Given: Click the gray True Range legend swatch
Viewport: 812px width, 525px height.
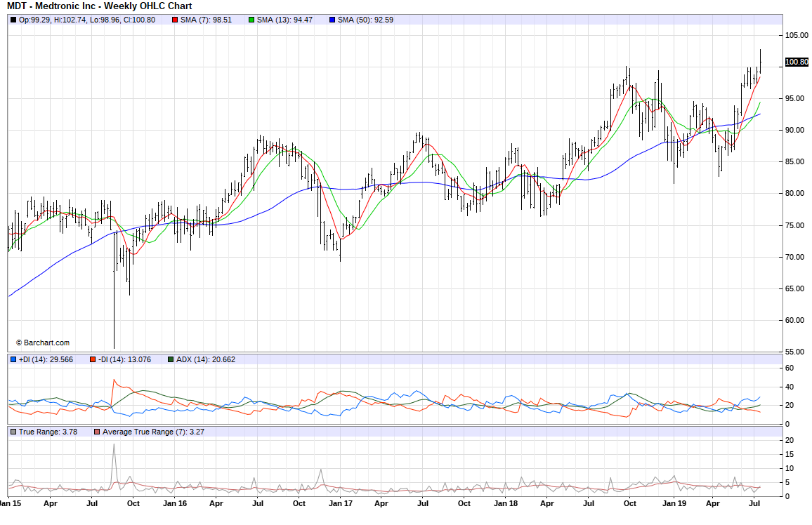Looking at the screenshot, I should 13,431.
